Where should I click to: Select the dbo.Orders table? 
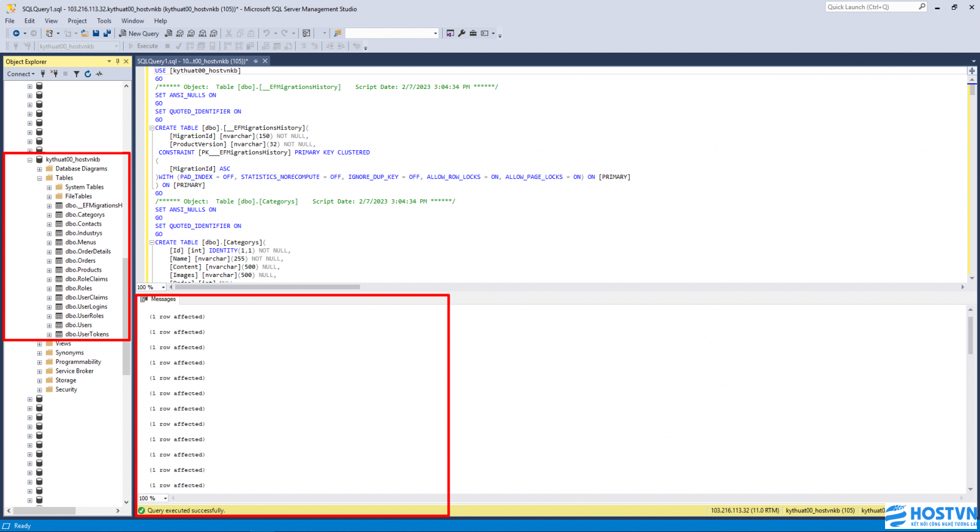[x=80, y=261]
